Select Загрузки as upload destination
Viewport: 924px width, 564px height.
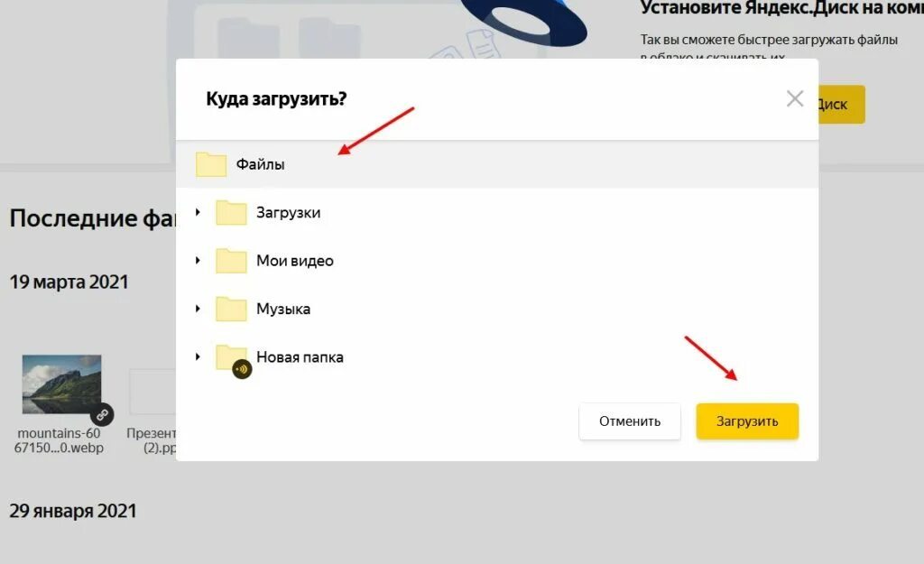[288, 213]
